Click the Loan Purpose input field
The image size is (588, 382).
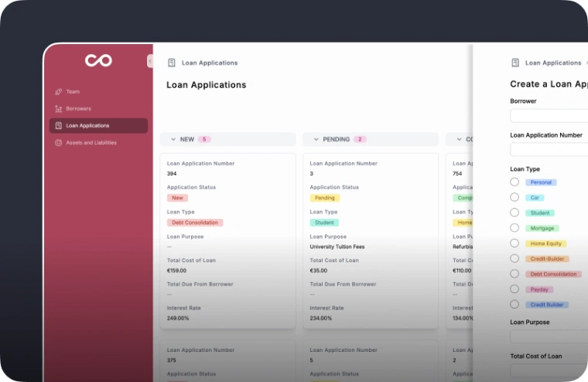(549, 336)
